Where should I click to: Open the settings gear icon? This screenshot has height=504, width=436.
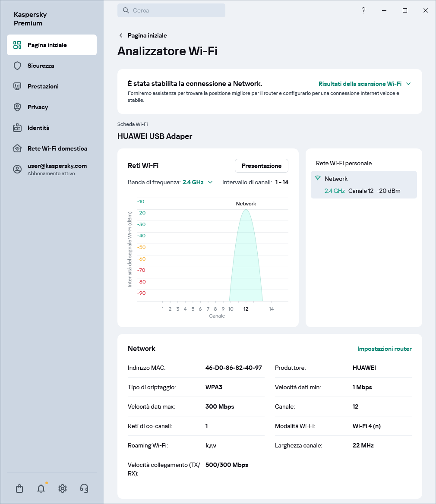tap(63, 488)
